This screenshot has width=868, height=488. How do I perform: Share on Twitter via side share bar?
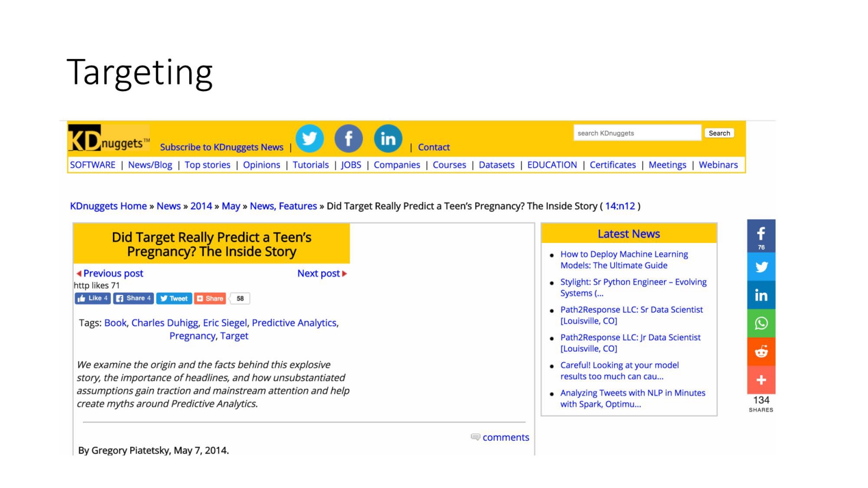pos(761,267)
